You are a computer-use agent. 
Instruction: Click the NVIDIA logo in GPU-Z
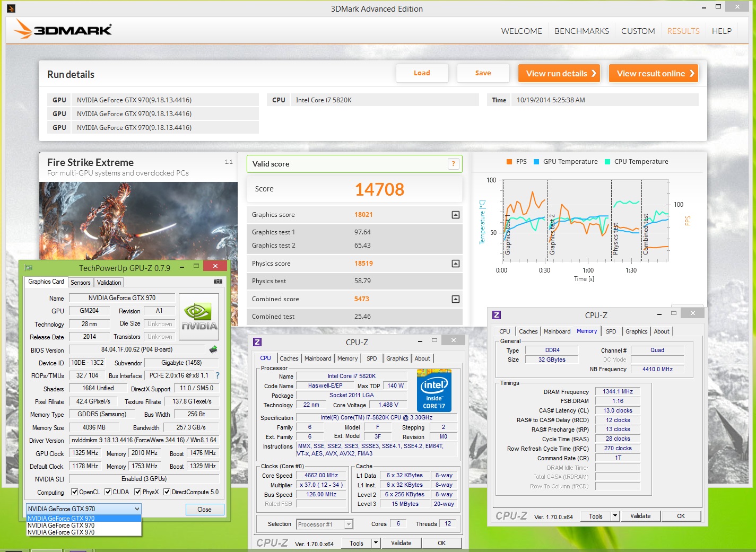[199, 316]
